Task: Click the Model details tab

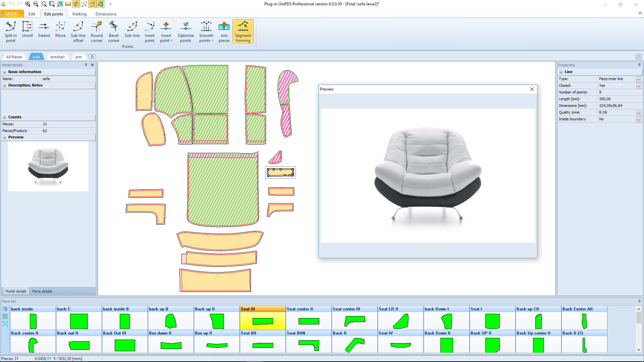Action: (16, 291)
